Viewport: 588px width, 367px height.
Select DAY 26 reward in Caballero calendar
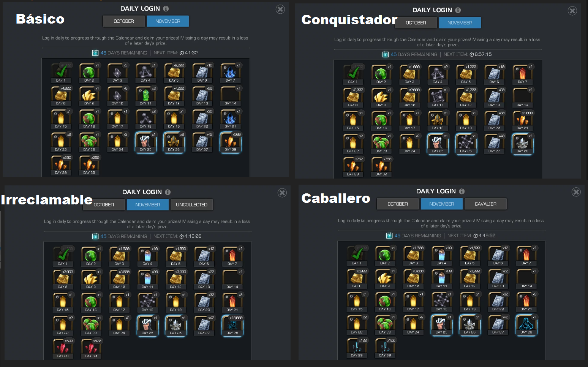click(x=470, y=324)
